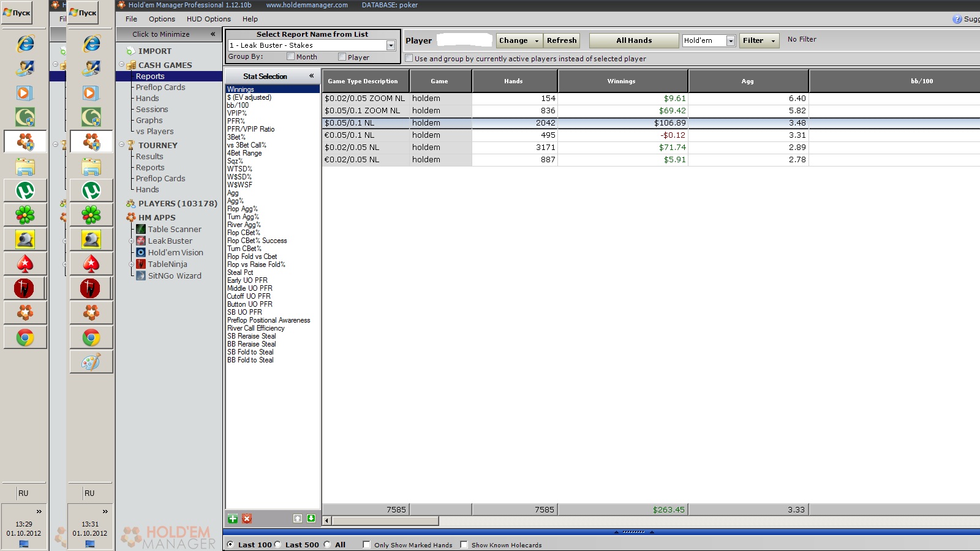Click the Leak Buster app icon
This screenshot has height=551, width=980.
tap(141, 241)
